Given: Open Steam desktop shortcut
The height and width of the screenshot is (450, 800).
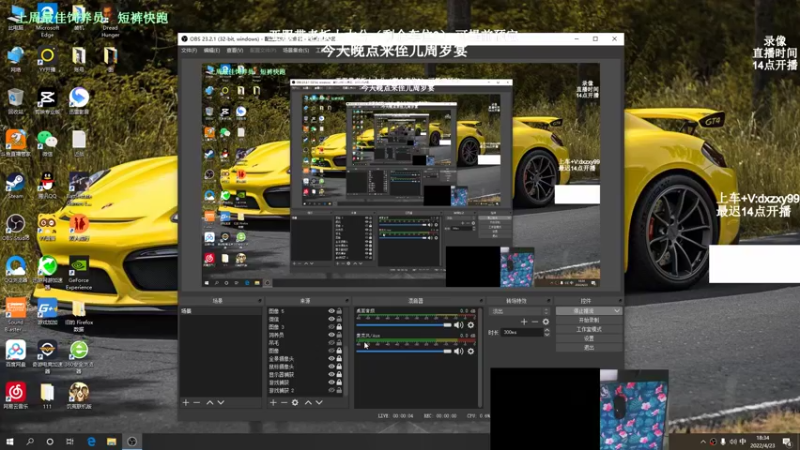Looking at the screenshot, I should pyautogui.click(x=15, y=186).
